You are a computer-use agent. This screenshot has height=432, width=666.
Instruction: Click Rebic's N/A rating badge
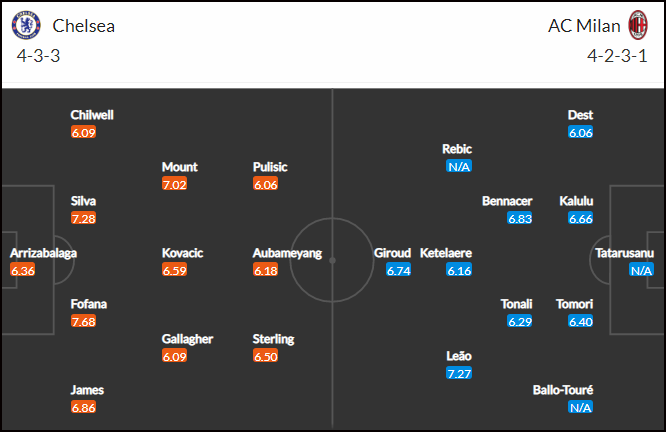(459, 166)
